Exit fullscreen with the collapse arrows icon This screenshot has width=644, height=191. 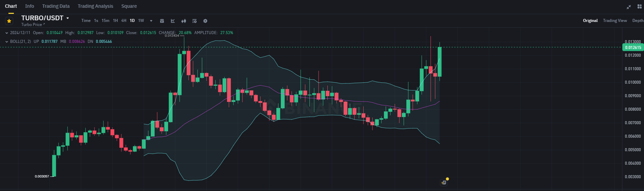629,7
